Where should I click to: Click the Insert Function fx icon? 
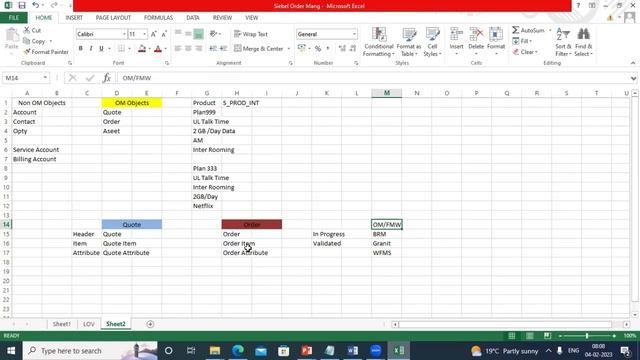tap(107, 78)
